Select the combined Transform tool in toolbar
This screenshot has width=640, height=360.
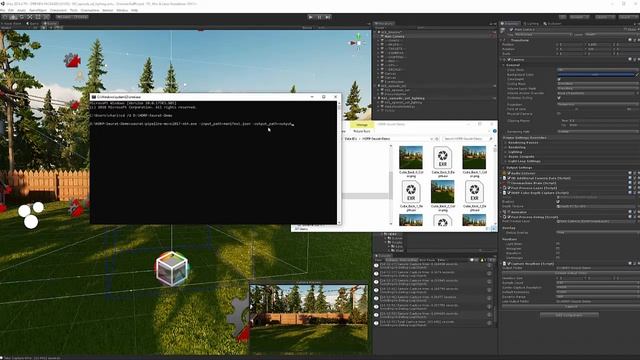point(46,17)
